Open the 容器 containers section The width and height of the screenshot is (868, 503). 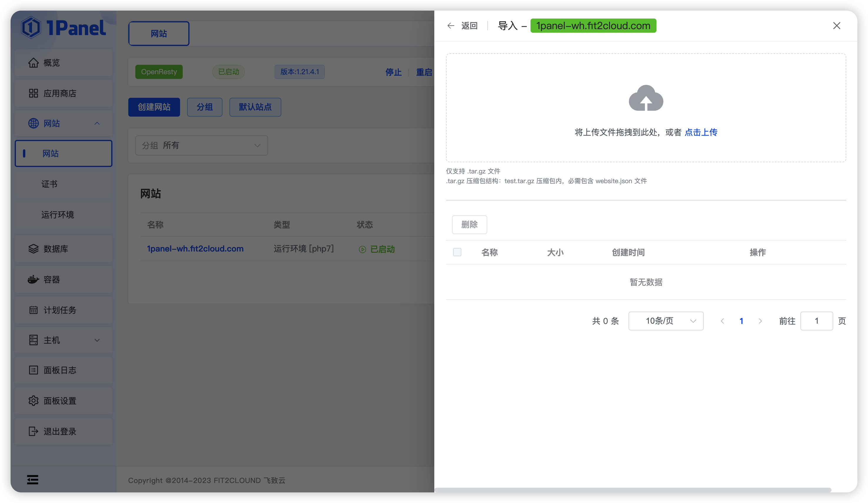(52, 279)
